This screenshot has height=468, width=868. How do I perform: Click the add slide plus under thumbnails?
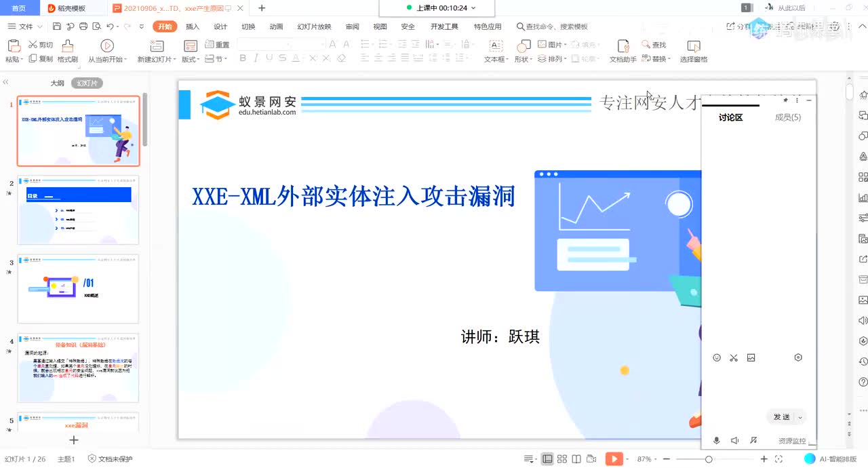tap(74, 440)
